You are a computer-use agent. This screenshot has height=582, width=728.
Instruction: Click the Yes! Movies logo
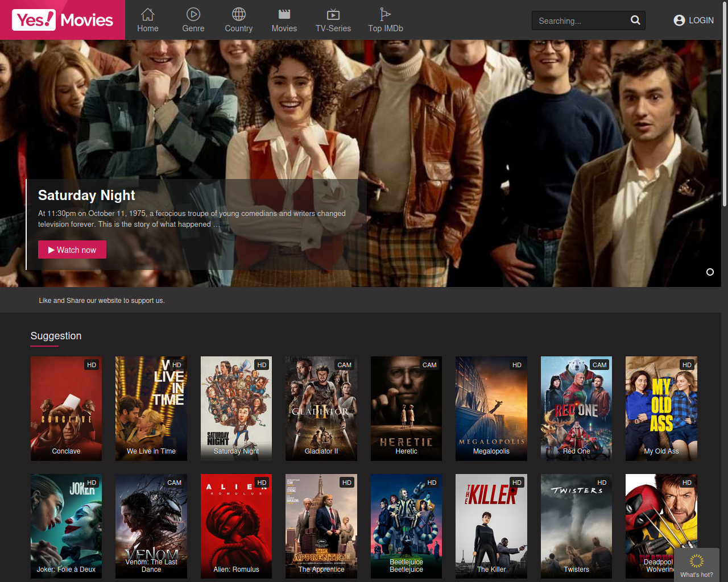coord(63,20)
